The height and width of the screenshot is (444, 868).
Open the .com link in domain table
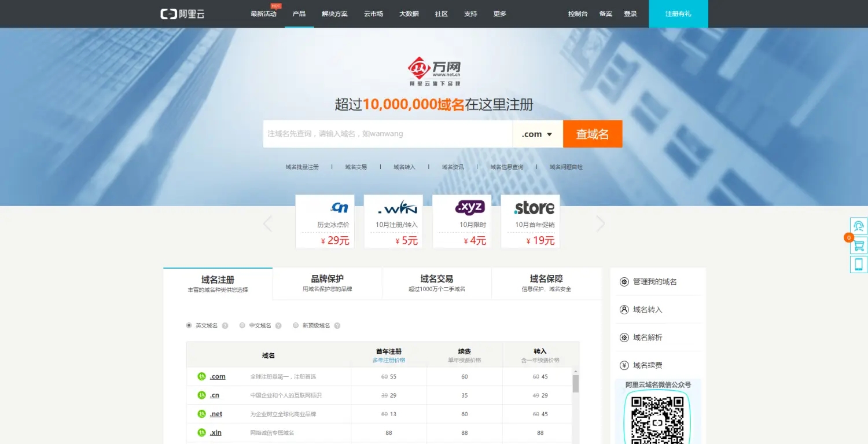[218, 377]
